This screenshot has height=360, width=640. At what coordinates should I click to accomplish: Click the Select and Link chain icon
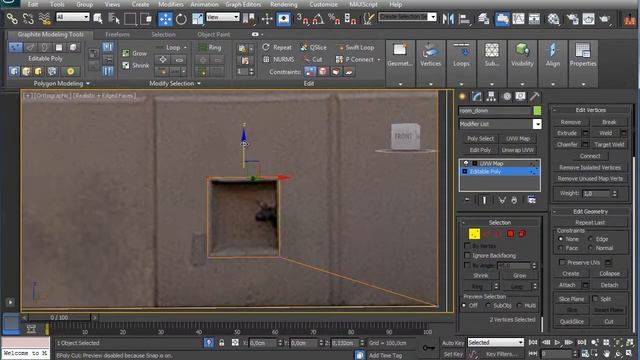(12, 18)
